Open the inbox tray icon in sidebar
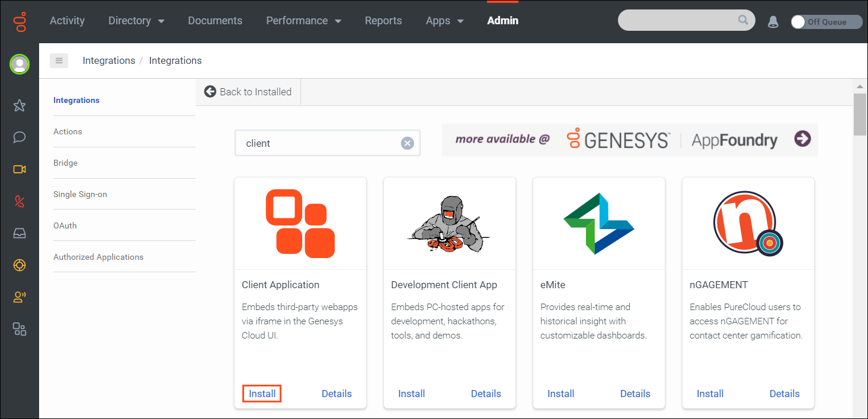 (x=20, y=233)
